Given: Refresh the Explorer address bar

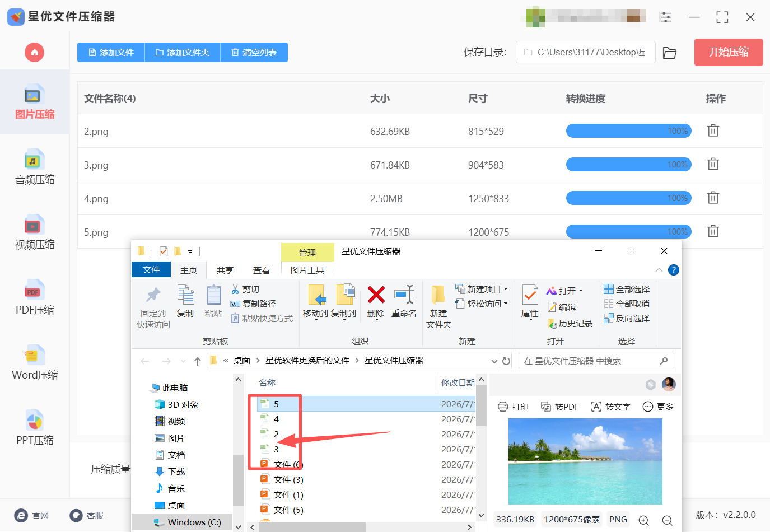Looking at the screenshot, I should pyautogui.click(x=506, y=361).
